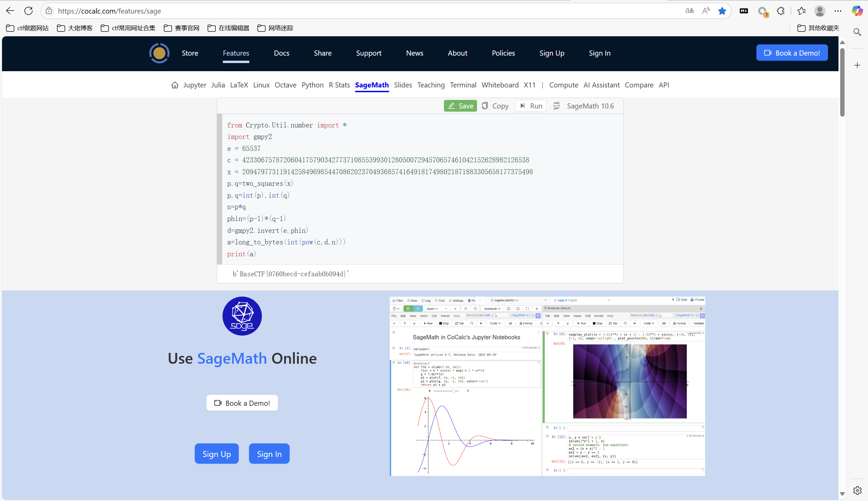Switch to the Linux feature tab
This screenshot has height=501, width=868.
(261, 85)
